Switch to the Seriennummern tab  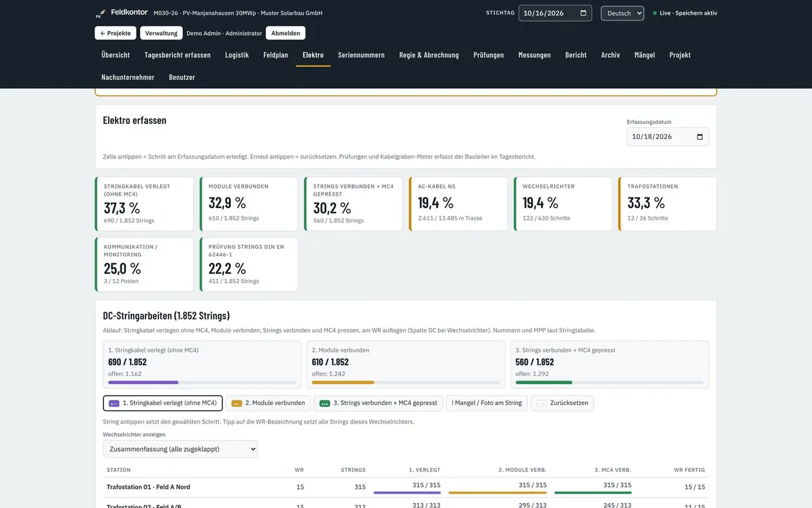(x=361, y=55)
